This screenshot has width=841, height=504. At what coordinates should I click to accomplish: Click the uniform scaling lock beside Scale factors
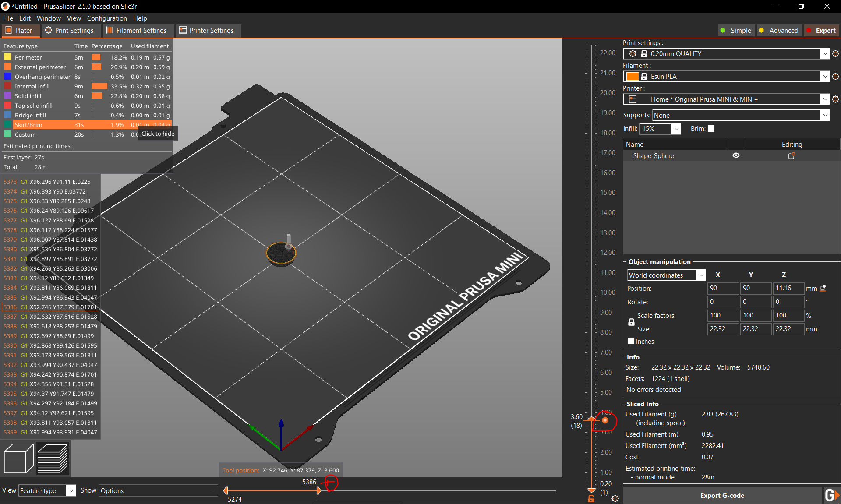(631, 321)
